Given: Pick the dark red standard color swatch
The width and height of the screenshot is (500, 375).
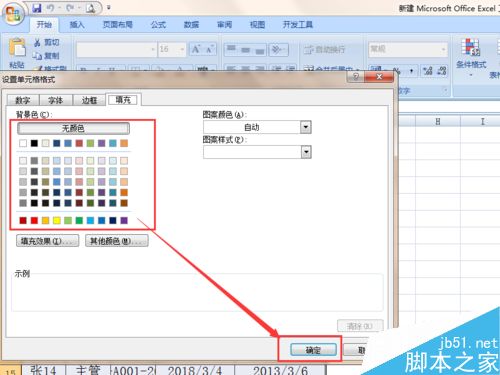Looking at the screenshot, I should (x=23, y=220).
